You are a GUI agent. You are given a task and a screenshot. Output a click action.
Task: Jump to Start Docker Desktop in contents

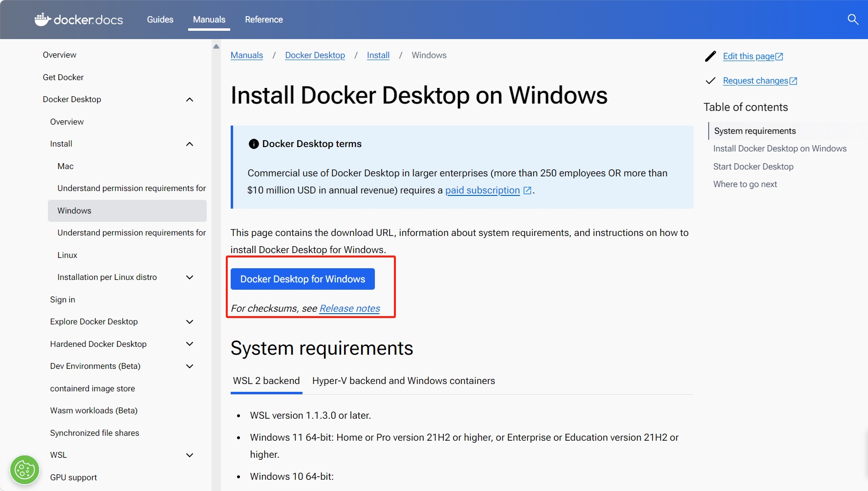coord(753,167)
